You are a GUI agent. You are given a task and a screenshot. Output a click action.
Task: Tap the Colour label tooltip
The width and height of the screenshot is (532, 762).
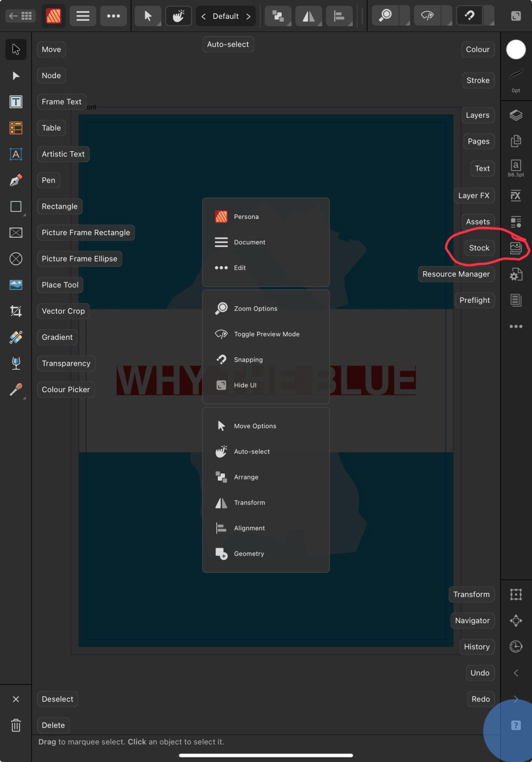click(478, 49)
